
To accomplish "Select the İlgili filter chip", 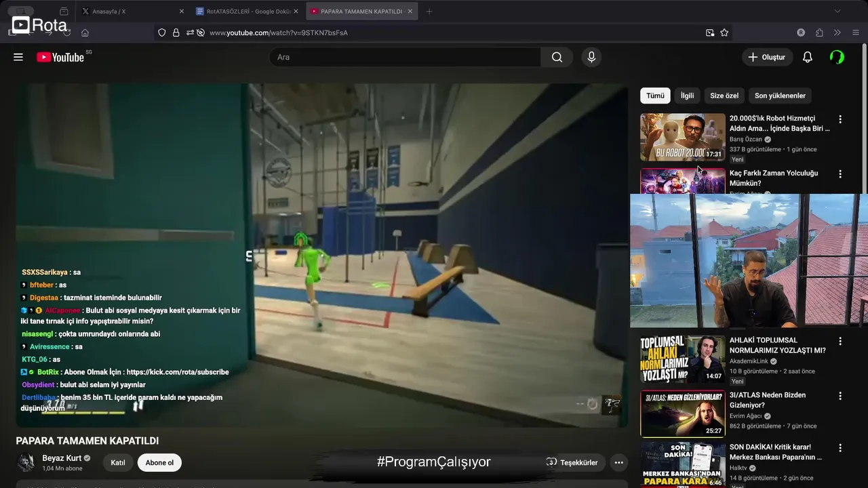I will click(687, 96).
